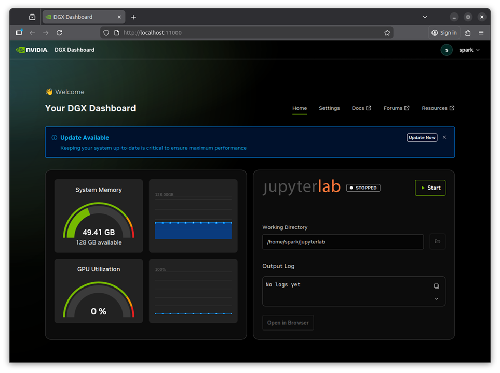
Task: Open the Firefox View icon in the tab strip
Action: click(32, 17)
